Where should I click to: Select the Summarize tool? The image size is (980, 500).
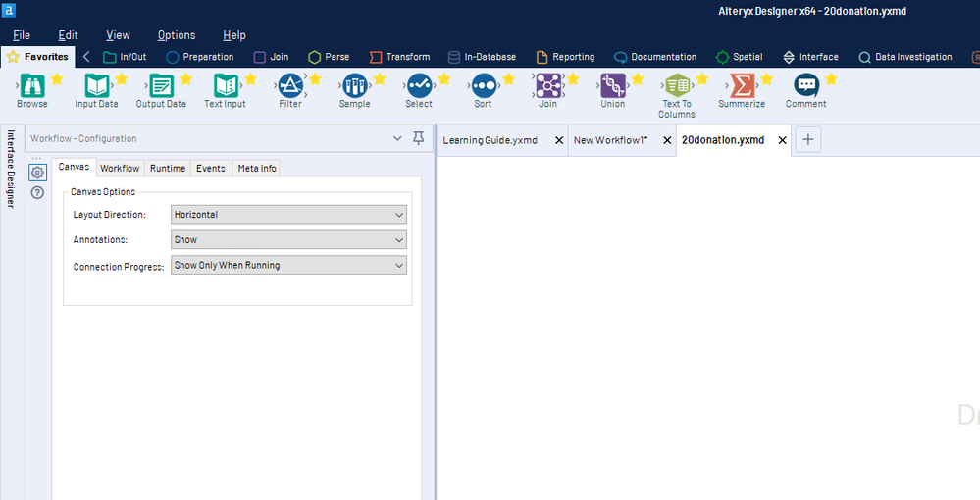pos(742,85)
